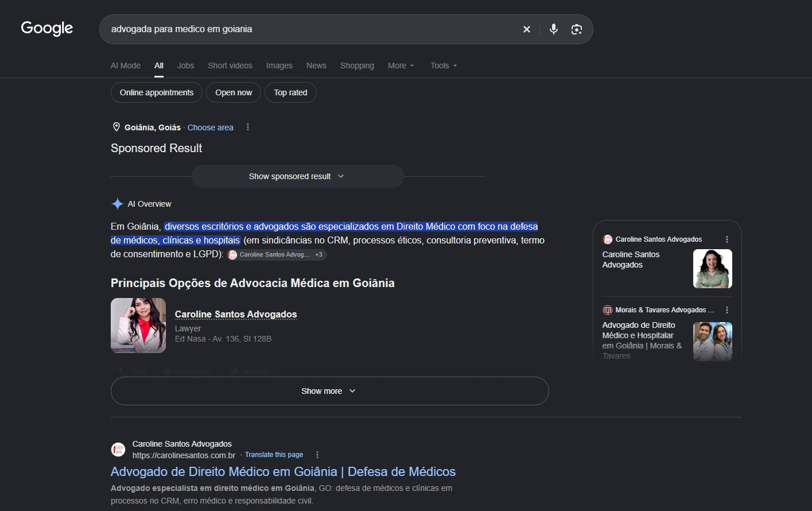The height and width of the screenshot is (511, 812).
Task: Open Advogado de Direito Médico e Hospitalar card link
Action: tap(642, 340)
